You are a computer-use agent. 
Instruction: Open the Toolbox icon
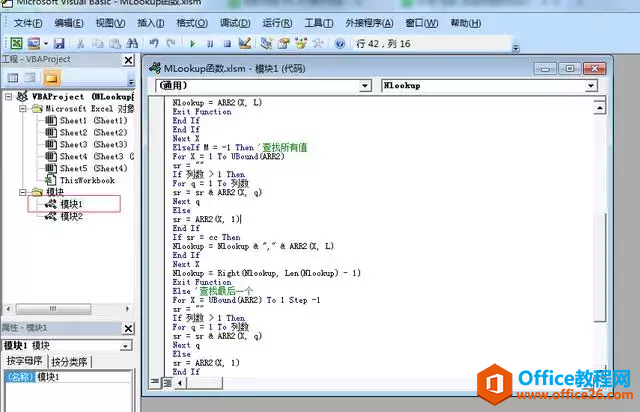click(x=318, y=43)
